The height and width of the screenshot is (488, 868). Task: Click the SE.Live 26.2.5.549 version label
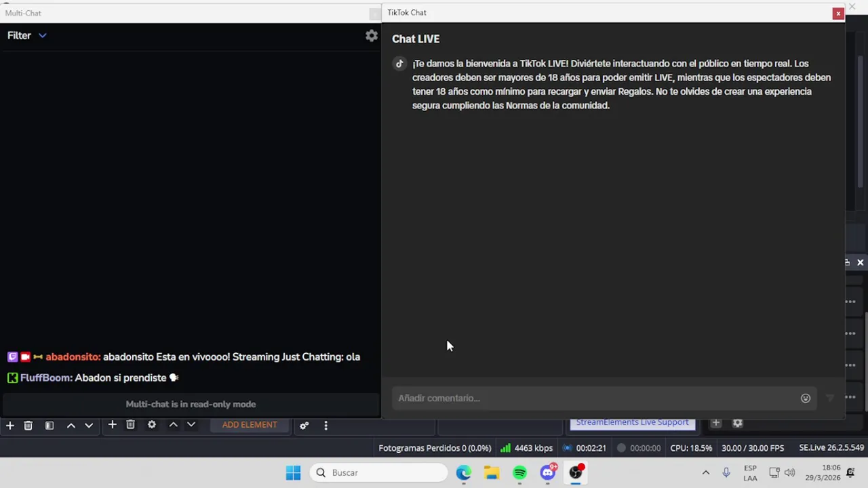pos(831,448)
